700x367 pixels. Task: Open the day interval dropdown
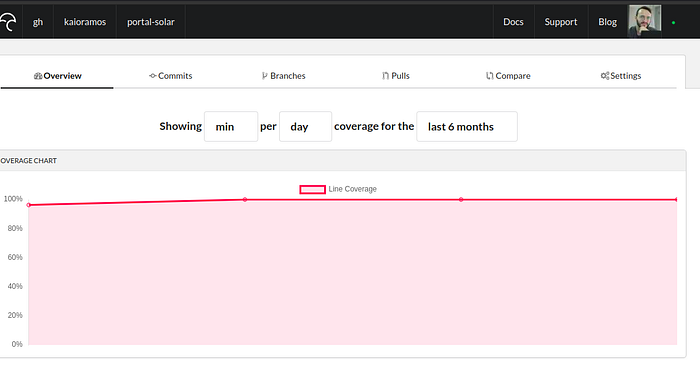click(305, 127)
